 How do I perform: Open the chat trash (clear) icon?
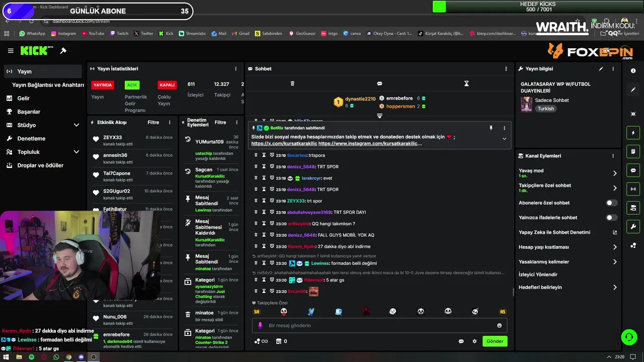click(292, 83)
